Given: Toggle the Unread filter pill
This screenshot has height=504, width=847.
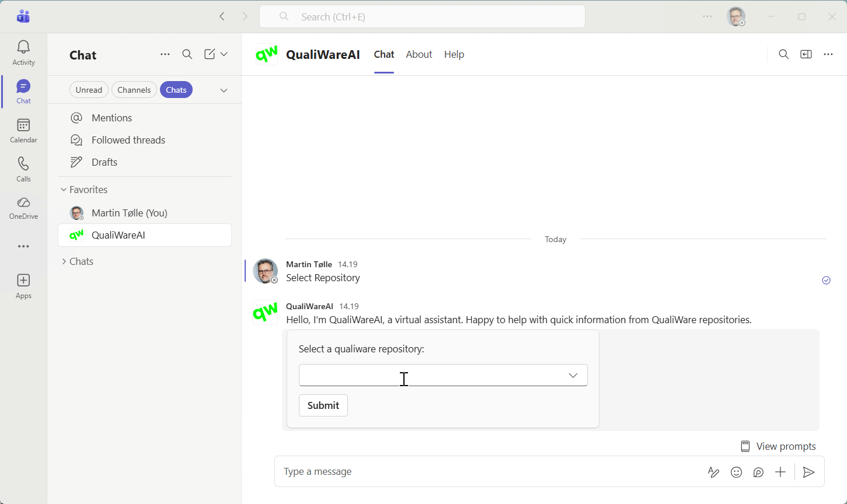Looking at the screenshot, I should tap(89, 90).
